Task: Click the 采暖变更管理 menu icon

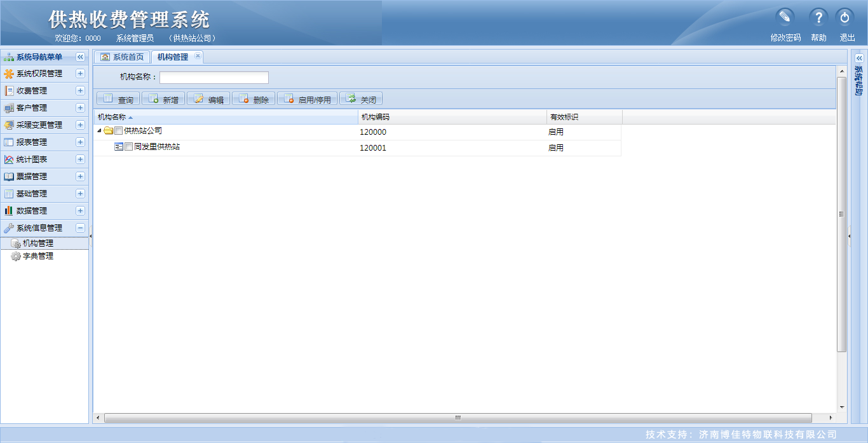Action: pos(9,125)
